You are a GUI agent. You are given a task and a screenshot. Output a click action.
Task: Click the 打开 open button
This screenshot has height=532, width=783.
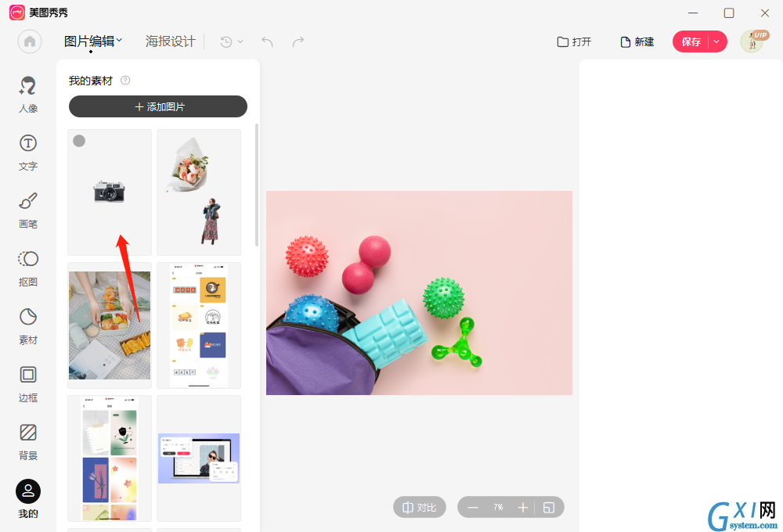574,42
